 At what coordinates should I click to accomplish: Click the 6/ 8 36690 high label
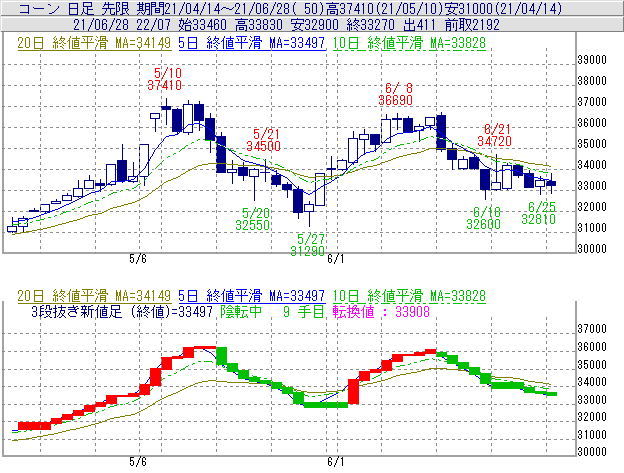click(396, 94)
